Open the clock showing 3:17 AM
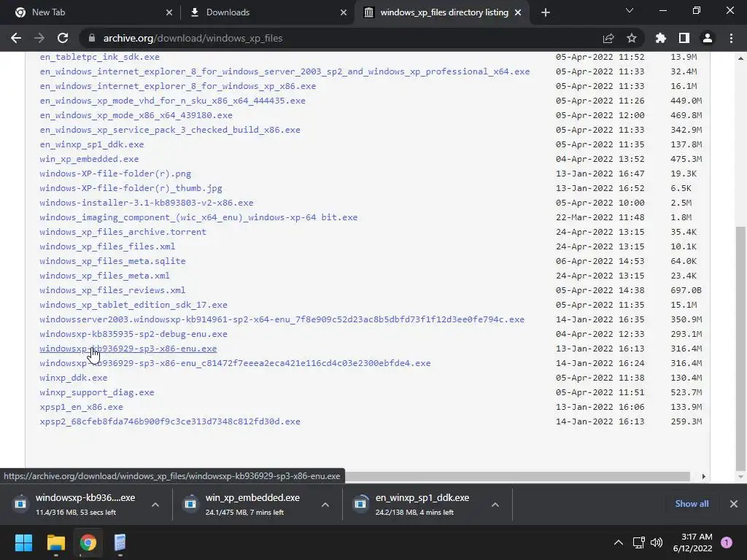The width and height of the screenshot is (747, 560). (x=693, y=542)
